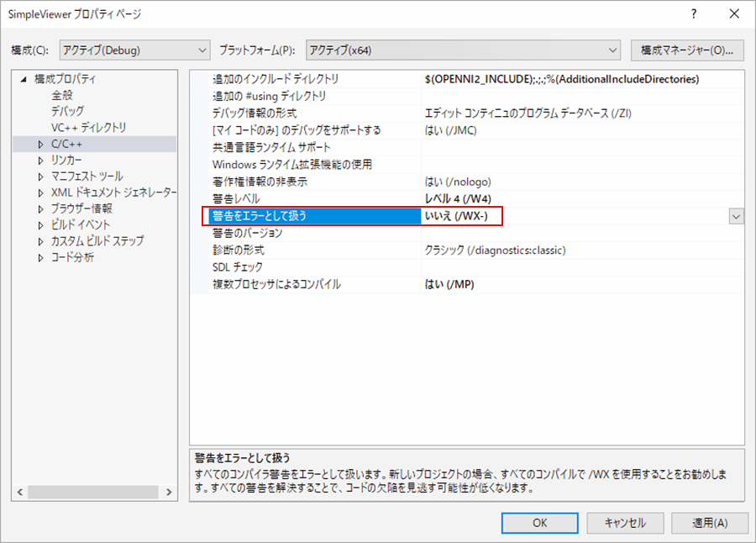
Task: Select the ビルド イベント tree item label
Action: [x=81, y=225]
